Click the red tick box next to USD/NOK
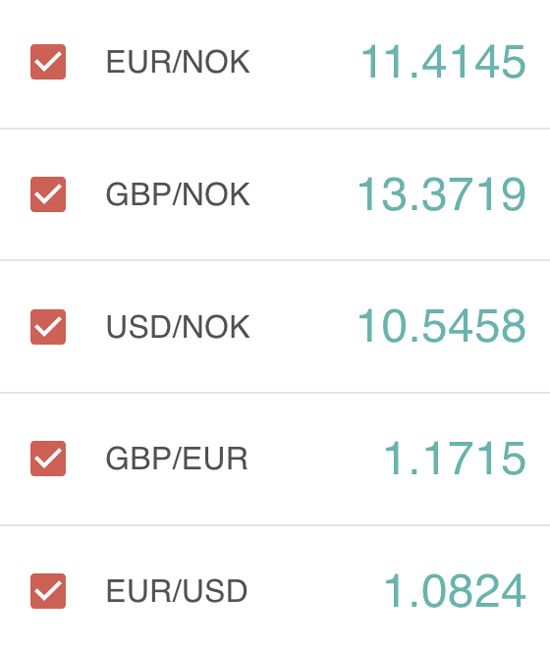The height and width of the screenshot is (650, 550). (48, 327)
